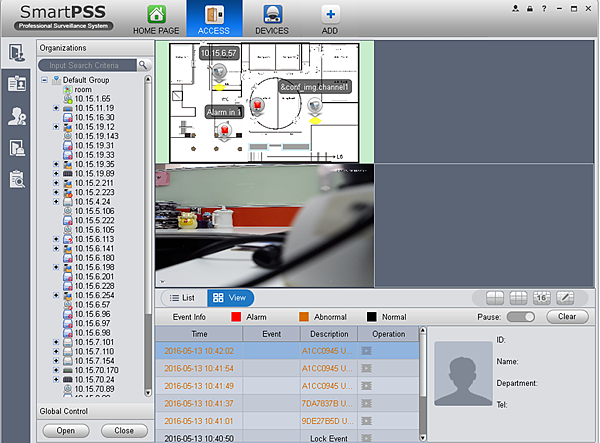
Task: Click the Open global control button
Action: [66, 431]
